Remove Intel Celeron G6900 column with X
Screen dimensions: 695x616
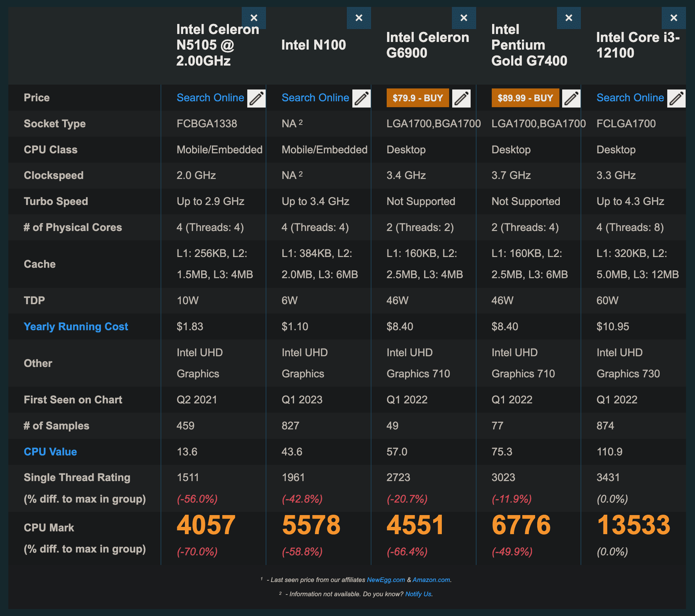(x=464, y=18)
